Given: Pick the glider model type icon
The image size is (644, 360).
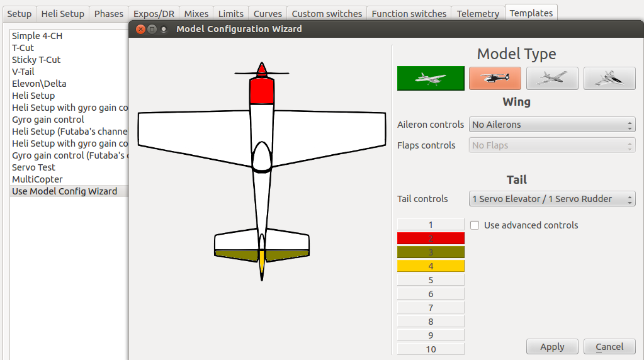Looking at the screenshot, I should click(x=552, y=78).
